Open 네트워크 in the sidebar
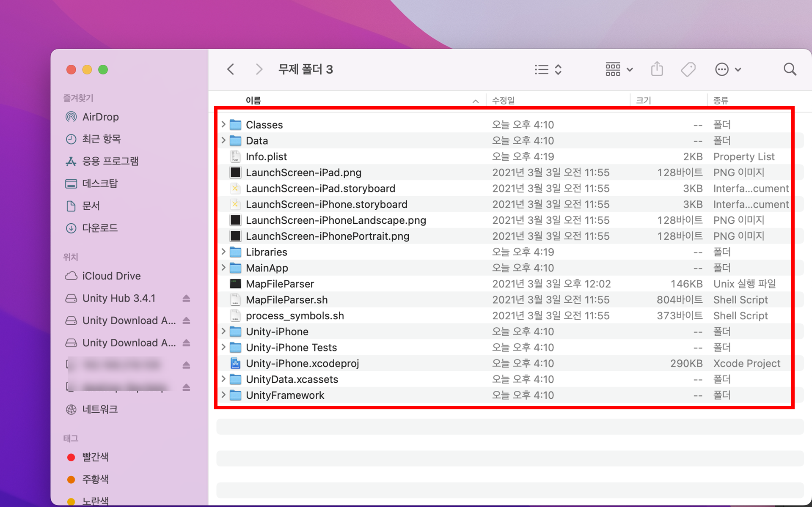 100,409
